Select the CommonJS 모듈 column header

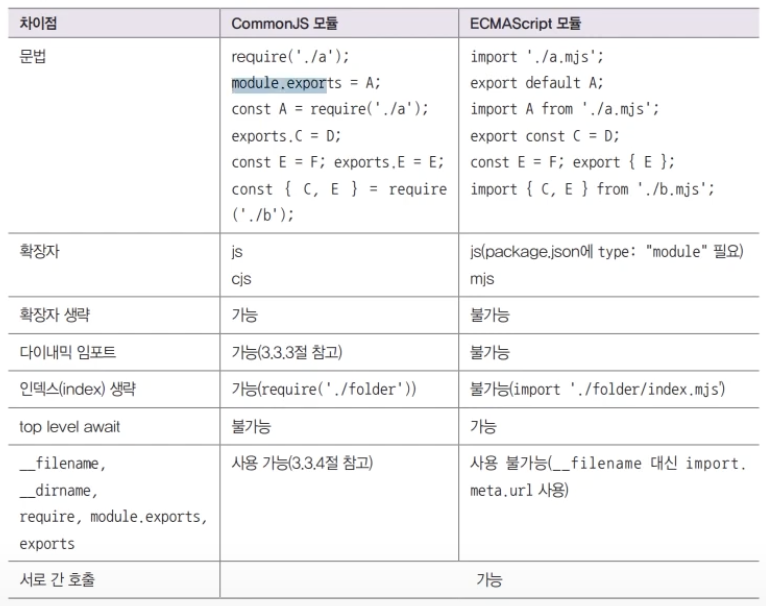(x=284, y=23)
